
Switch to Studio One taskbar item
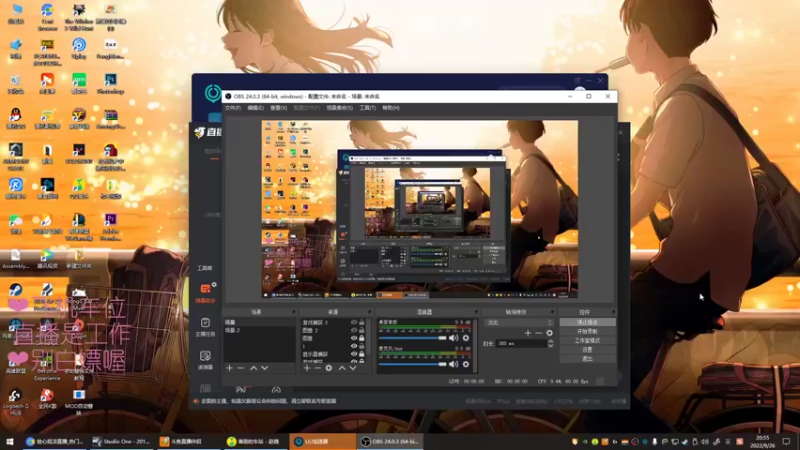(121, 441)
